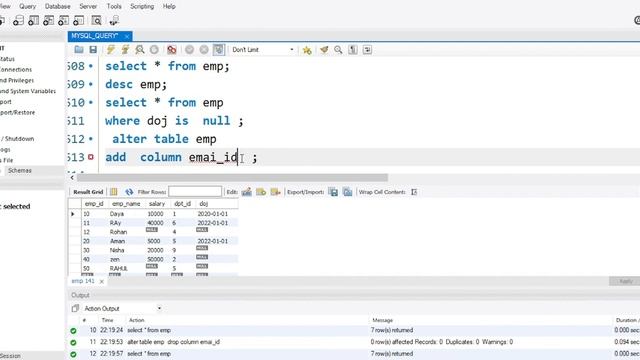Screen dimensions: 640x360
Task: Commit transaction checkmark icon
Action: [189, 50]
